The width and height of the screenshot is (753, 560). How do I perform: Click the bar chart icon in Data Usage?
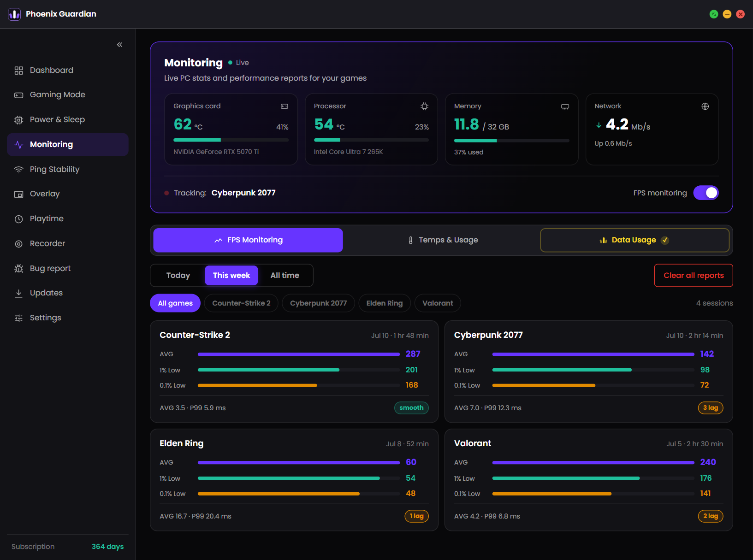pyautogui.click(x=603, y=240)
